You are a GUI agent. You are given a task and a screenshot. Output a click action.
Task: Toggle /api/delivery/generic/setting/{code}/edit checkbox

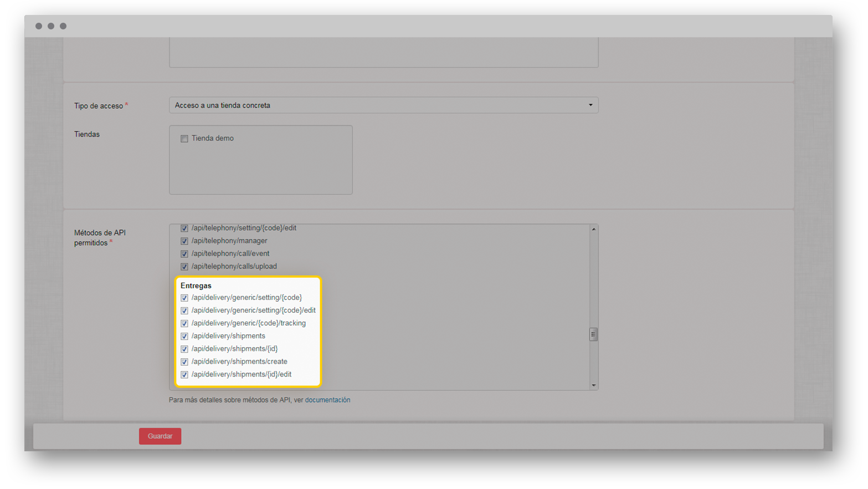pyautogui.click(x=184, y=310)
